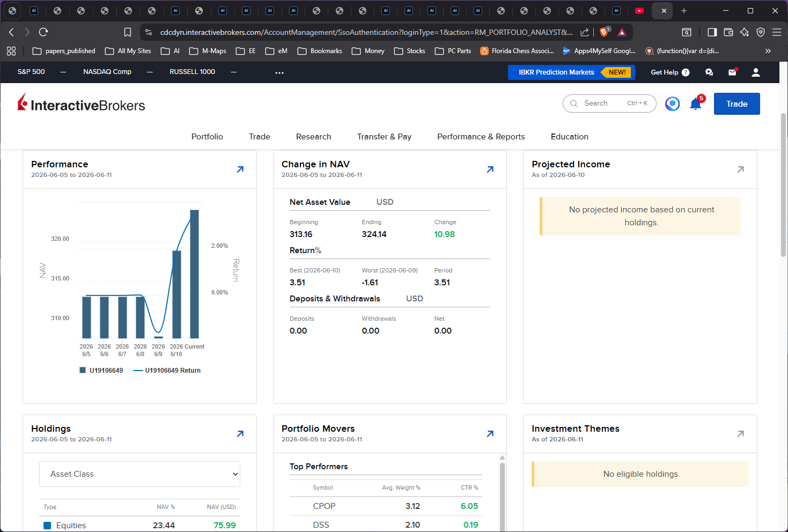Image resolution: width=788 pixels, height=532 pixels.
Task: Click the Portfolio Movers scrollbar
Action: tap(502, 493)
